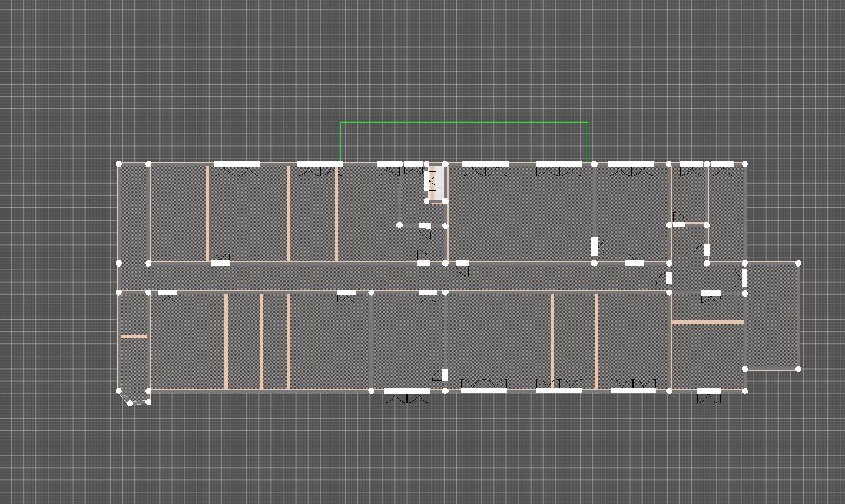
Task: Click inside the far-right annex room
Action: [772, 315]
